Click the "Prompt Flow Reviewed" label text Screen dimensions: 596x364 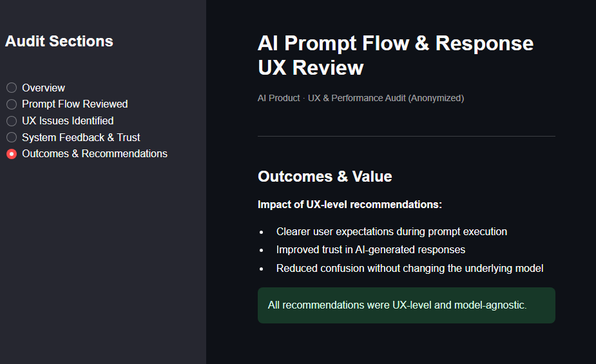point(75,104)
